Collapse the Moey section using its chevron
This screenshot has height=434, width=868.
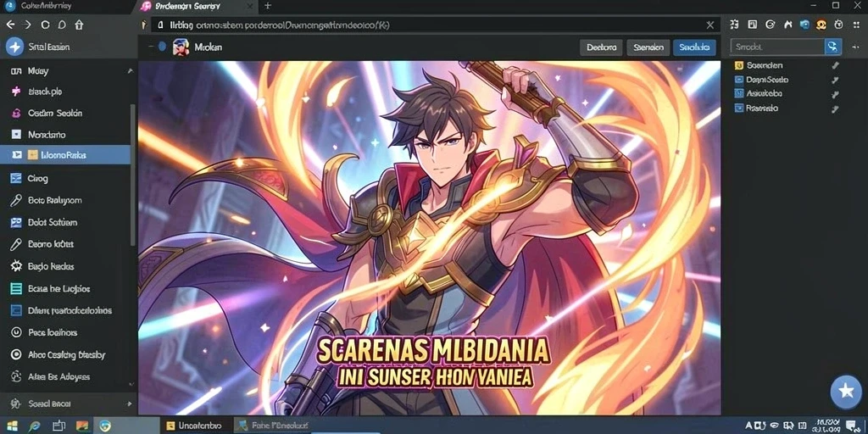point(130,71)
